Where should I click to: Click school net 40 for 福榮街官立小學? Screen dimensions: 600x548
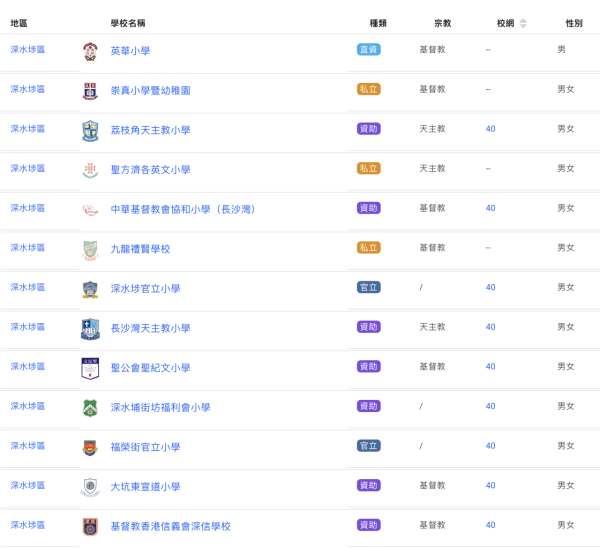coord(490,446)
